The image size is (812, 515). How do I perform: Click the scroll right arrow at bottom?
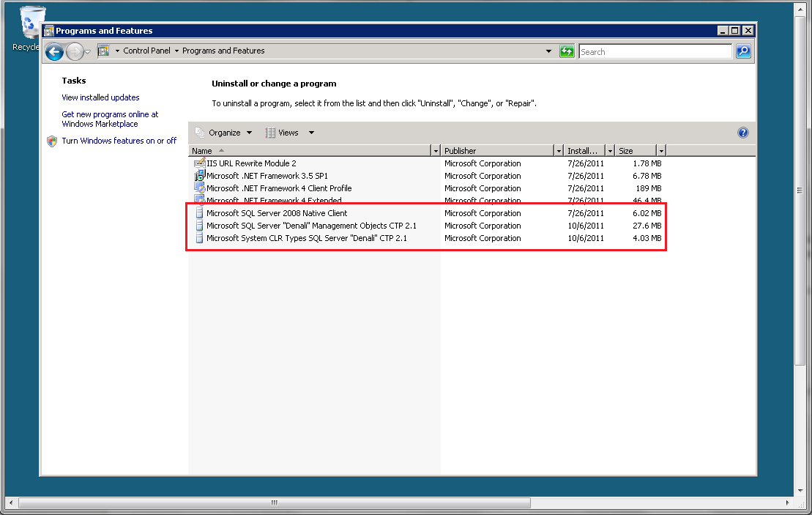[x=787, y=503]
